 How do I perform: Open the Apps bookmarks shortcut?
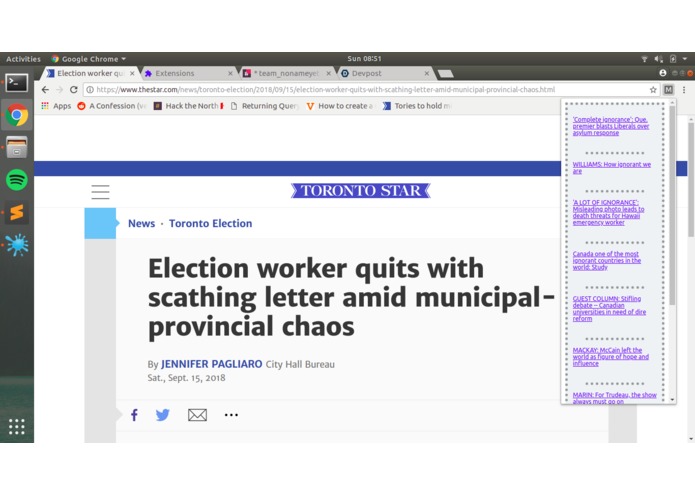pyautogui.click(x=56, y=106)
